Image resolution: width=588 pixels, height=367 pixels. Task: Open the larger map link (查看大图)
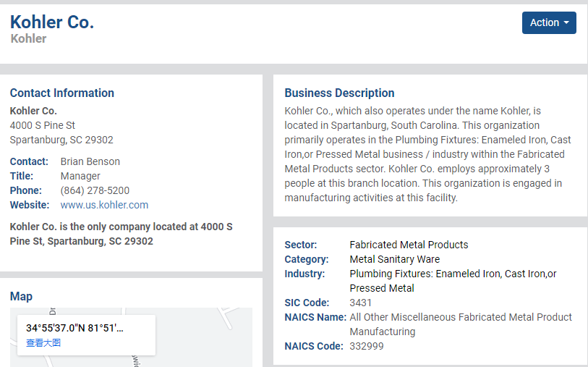(43, 342)
